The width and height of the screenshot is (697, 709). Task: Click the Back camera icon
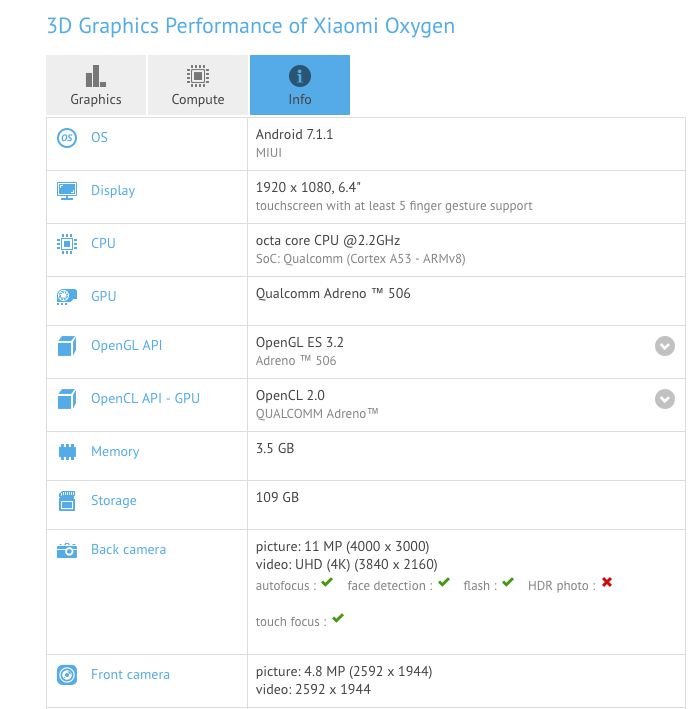point(67,550)
